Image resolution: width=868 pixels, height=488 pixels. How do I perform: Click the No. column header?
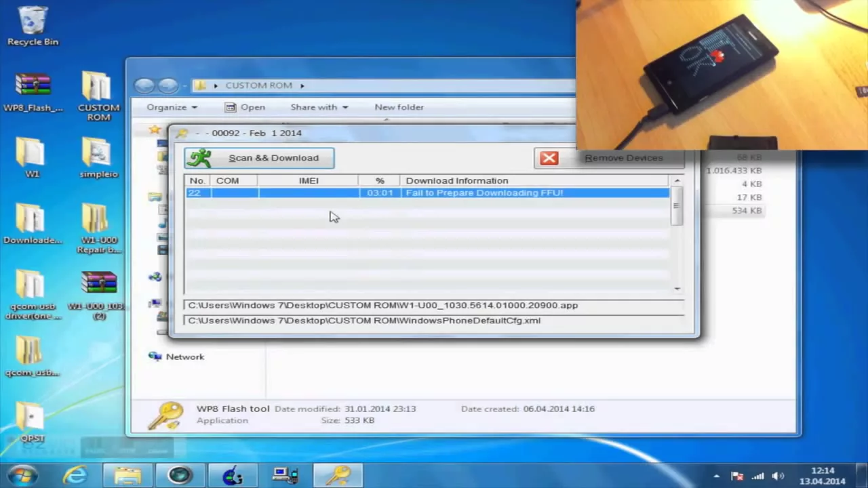tap(197, 181)
